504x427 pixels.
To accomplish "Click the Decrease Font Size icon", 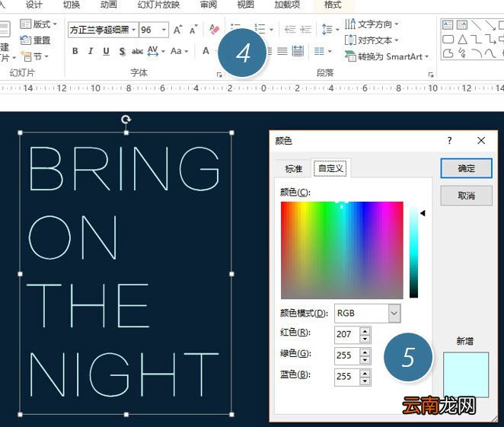I will tap(193, 30).
